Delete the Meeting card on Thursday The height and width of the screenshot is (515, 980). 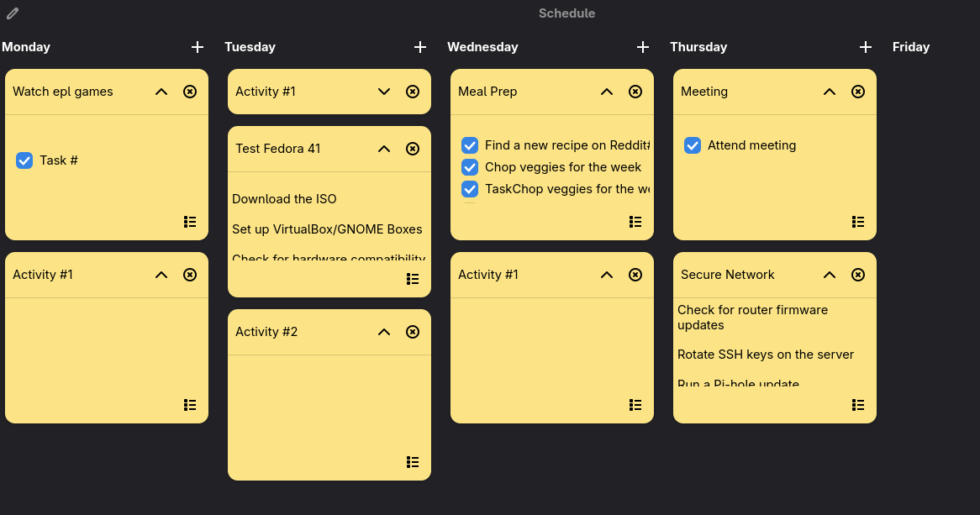[857, 91]
